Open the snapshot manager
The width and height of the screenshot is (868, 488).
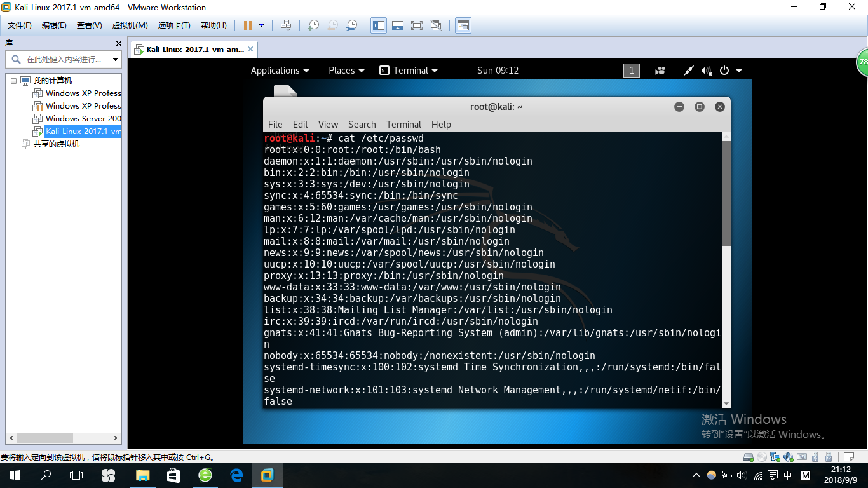pyautogui.click(x=351, y=25)
